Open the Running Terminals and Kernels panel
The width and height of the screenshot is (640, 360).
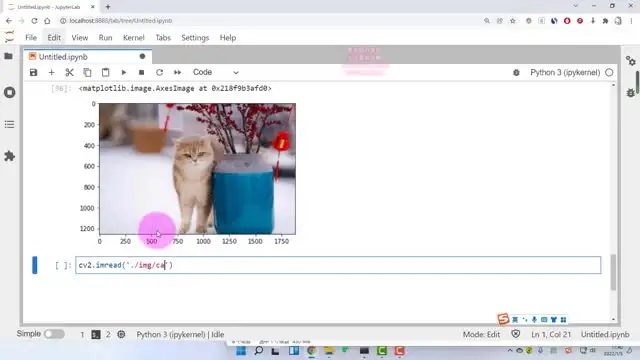pyautogui.click(x=9, y=92)
